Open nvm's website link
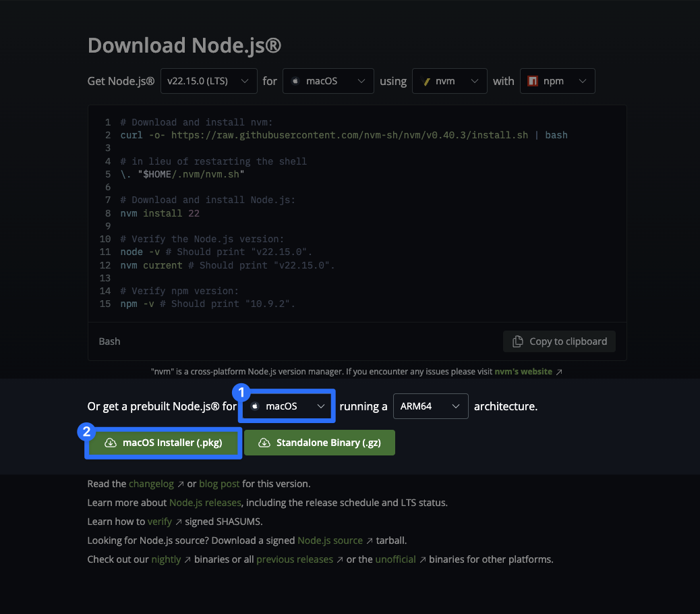 (523, 372)
